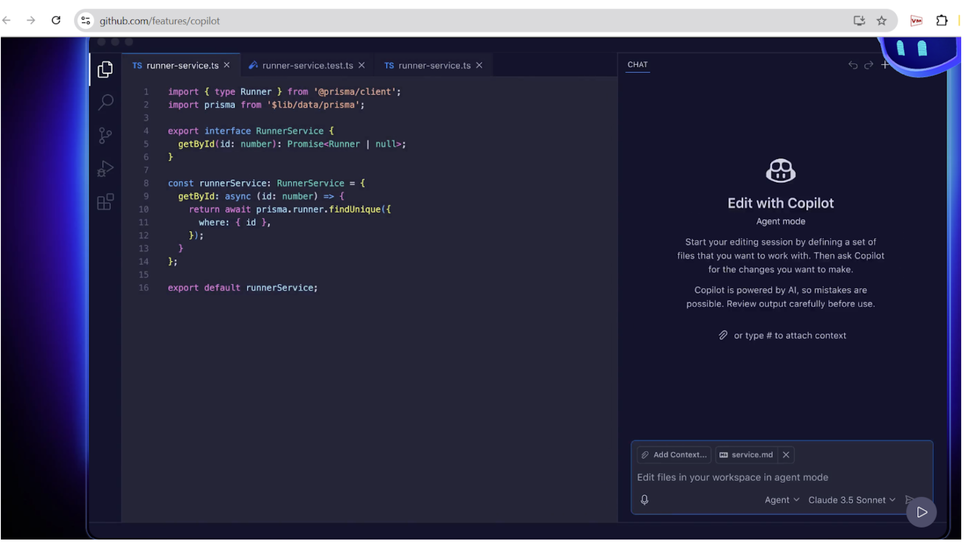Open the Search magnifier in activity bar
This screenshot has width=974, height=560.
pyautogui.click(x=105, y=102)
